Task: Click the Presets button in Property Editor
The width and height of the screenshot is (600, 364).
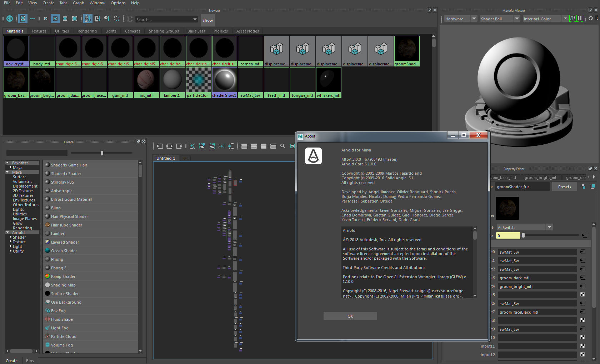Action: coord(564,187)
